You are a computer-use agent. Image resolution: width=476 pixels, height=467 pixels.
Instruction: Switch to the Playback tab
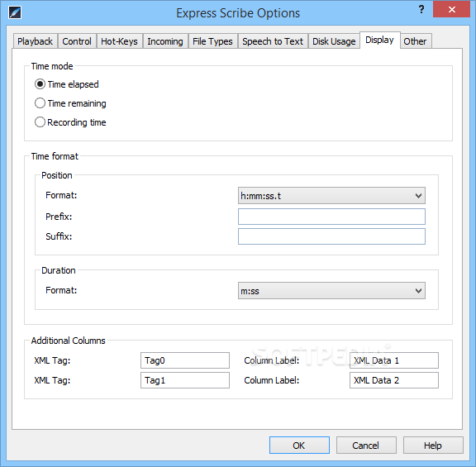point(36,41)
